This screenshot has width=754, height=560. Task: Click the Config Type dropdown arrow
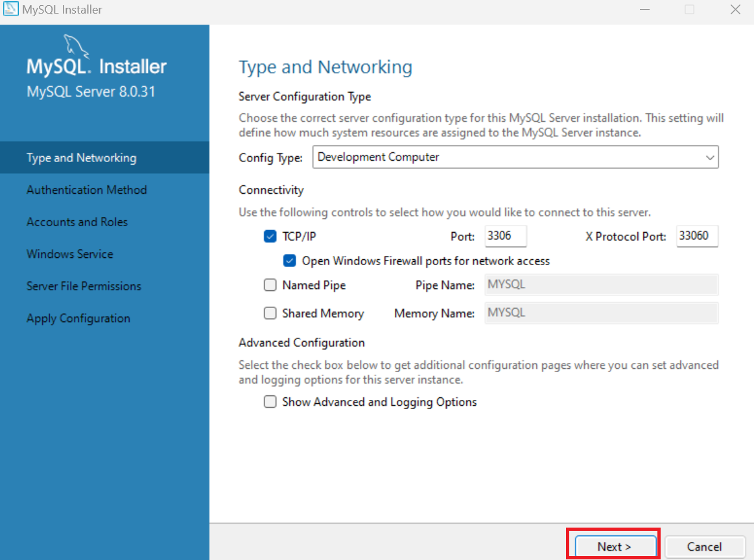710,157
